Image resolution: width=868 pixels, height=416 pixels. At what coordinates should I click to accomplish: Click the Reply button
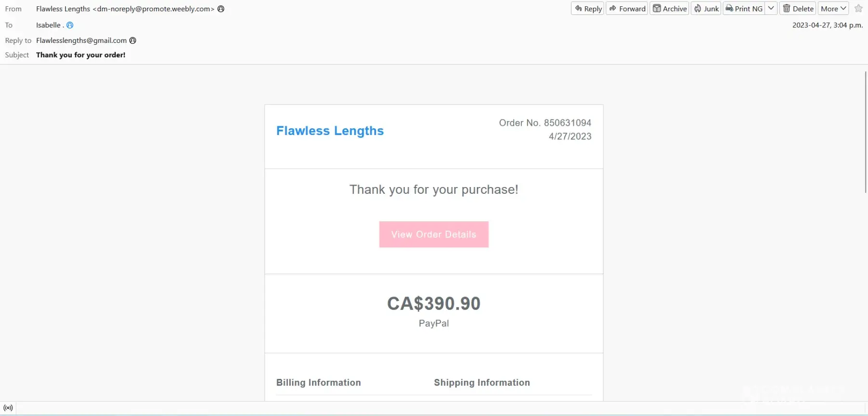tap(588, 9)
